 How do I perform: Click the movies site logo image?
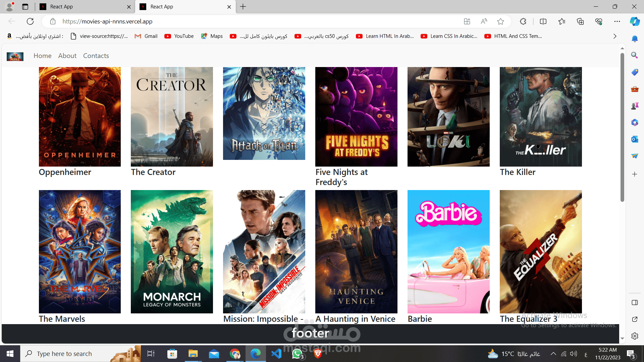(x=15, y=56)
